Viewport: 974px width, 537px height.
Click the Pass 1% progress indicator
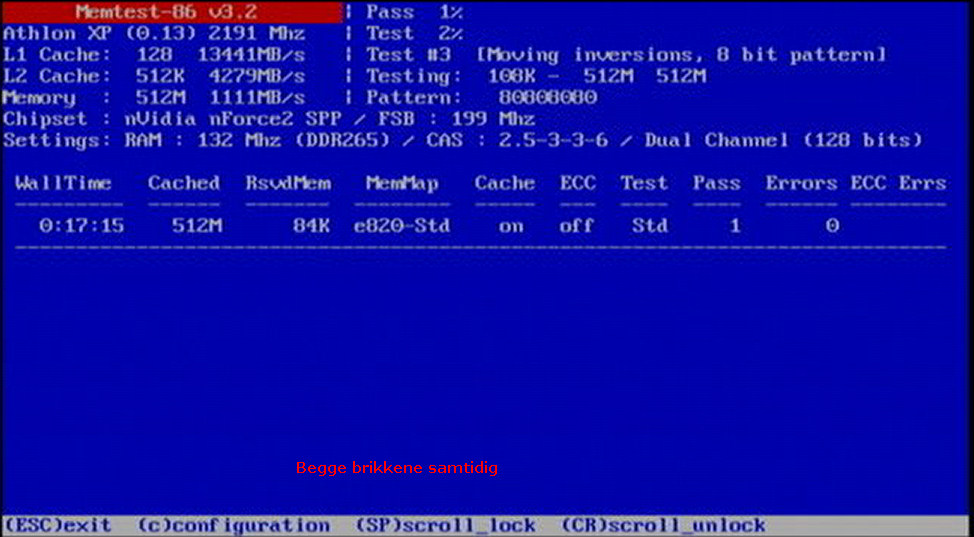pyautogui.click(x=414, y=12)
